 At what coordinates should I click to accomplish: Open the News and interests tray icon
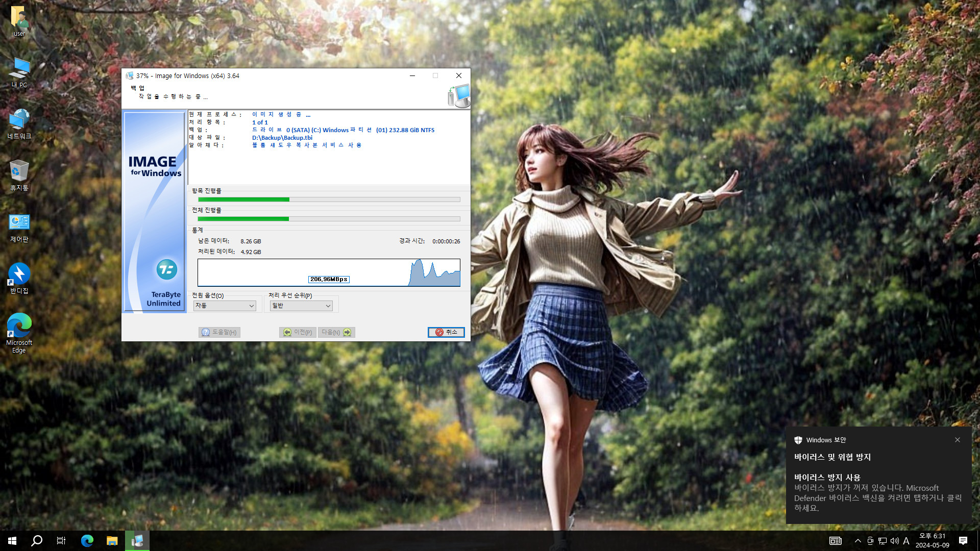click(836, 541)
